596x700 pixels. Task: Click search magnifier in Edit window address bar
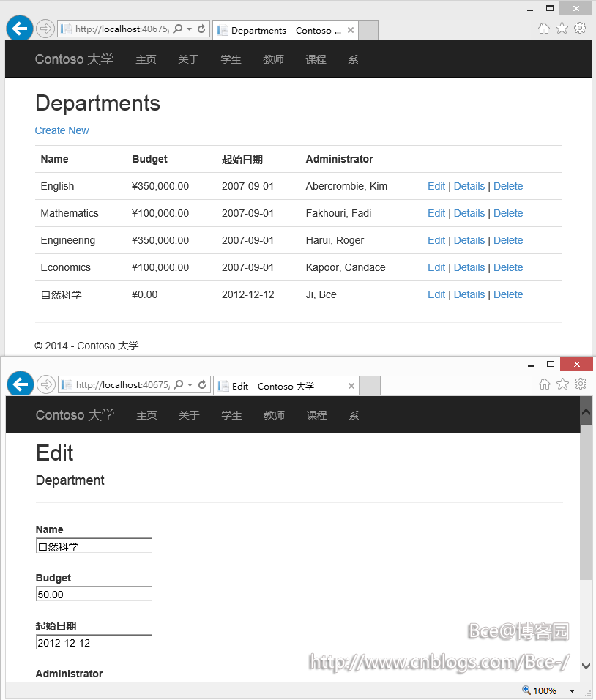179,385
